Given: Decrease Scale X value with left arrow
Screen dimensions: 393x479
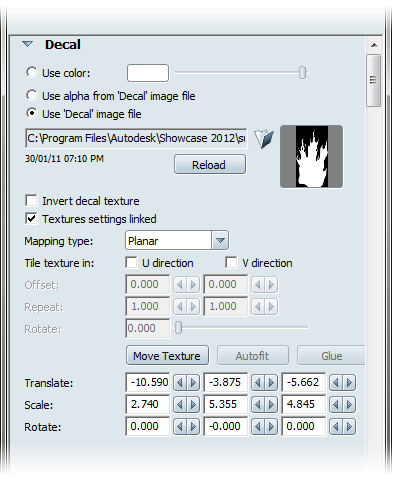Looking at the screenshot, I should click(x=180, y=404).
